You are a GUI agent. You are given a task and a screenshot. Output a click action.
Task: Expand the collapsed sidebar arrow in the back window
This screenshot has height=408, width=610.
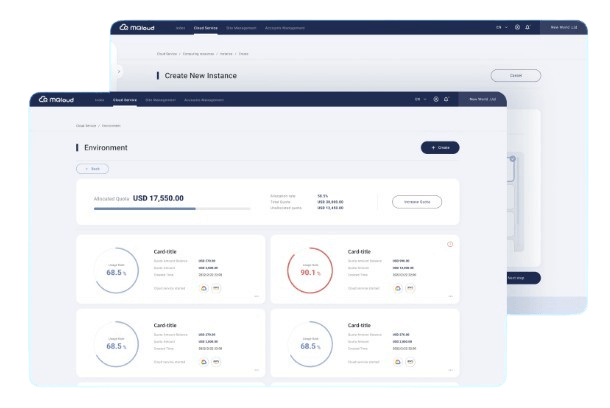click(119, 72)
